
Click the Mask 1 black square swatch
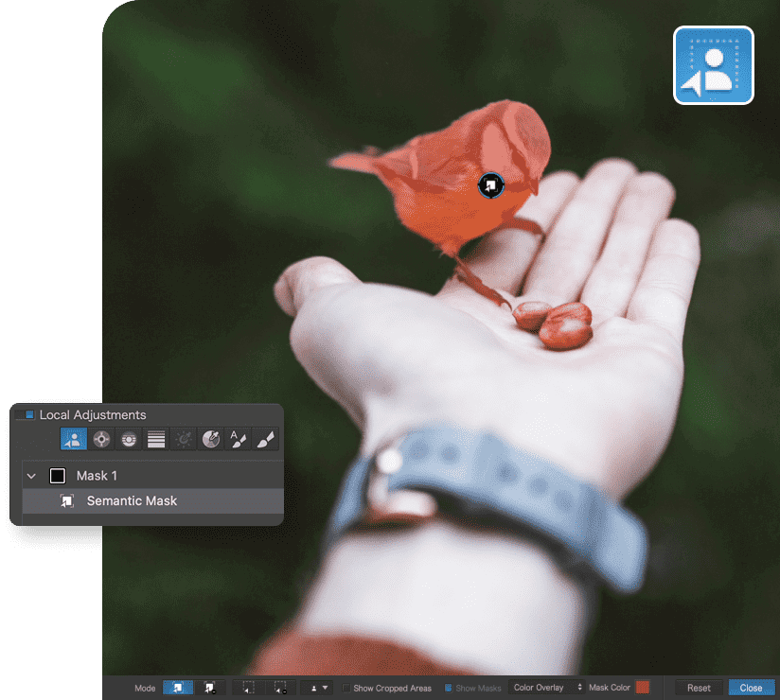(x=58, y=476)
